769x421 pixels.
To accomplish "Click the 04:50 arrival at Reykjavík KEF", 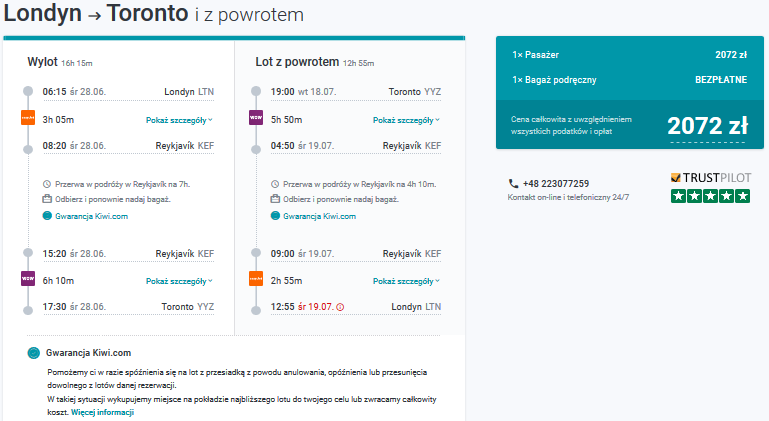I will point(356,146).
